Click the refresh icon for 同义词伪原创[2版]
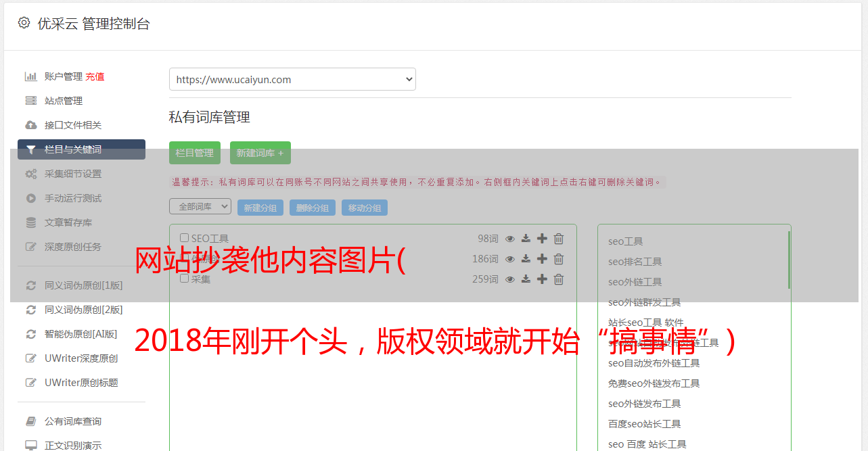This screenshot has width=868, height=451. 31,310
